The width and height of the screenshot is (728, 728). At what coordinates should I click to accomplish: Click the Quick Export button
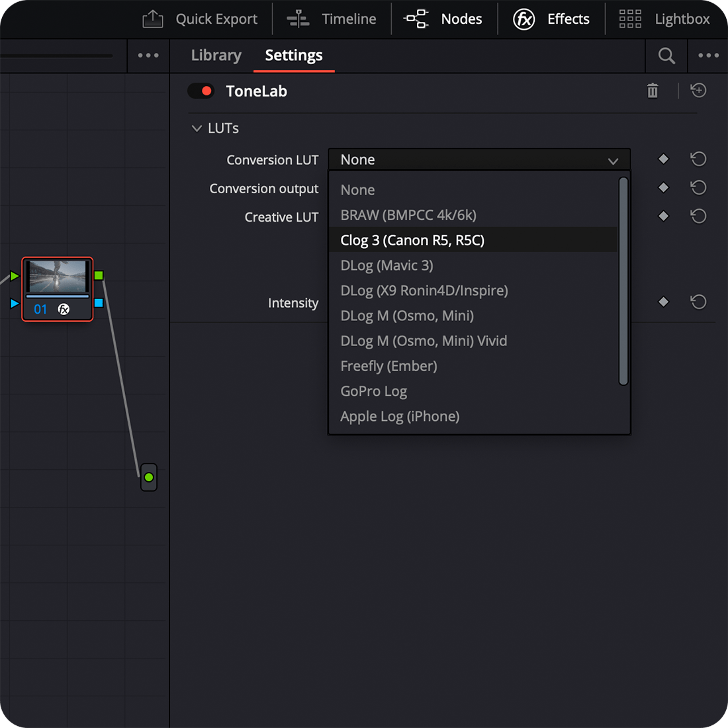click(x=201, y=19)
